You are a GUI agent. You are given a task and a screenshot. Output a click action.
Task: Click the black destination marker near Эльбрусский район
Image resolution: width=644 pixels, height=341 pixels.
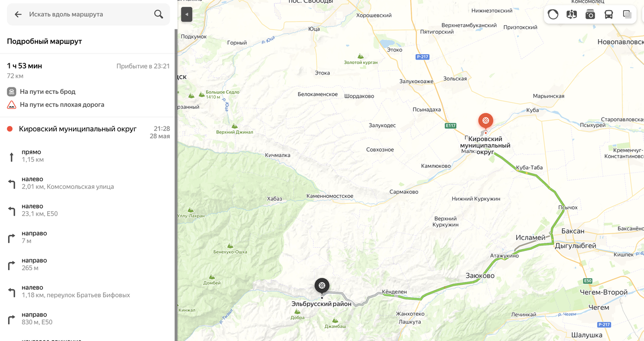click(x=322, y=287)
